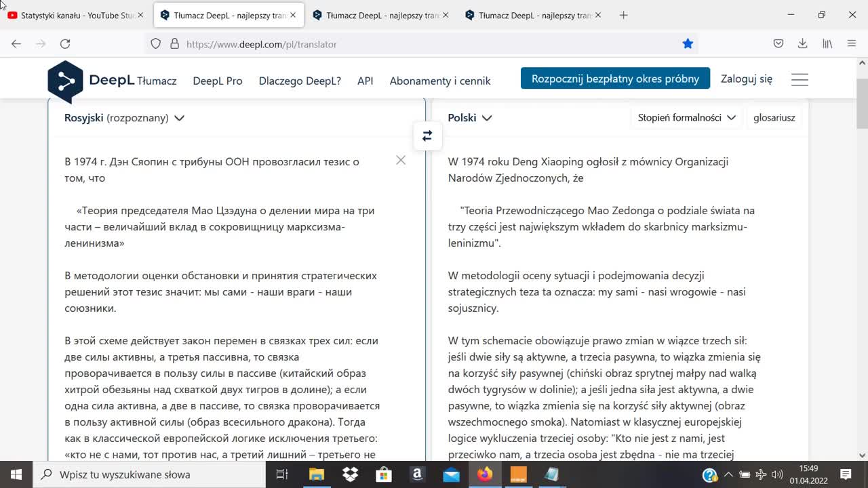This screenshot has width=868, height=488.
Task: Reload the current page
Action: [x=65, y=43]
